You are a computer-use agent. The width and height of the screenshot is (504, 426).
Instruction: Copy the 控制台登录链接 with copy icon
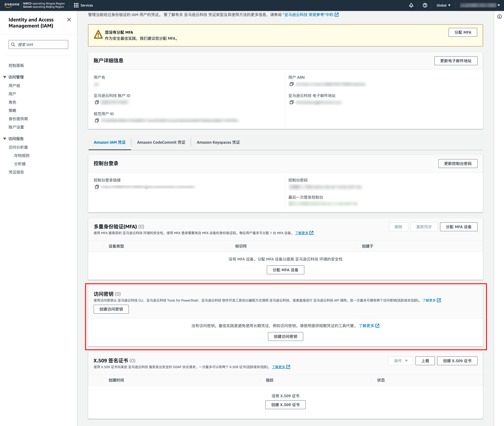click(97, 187)
